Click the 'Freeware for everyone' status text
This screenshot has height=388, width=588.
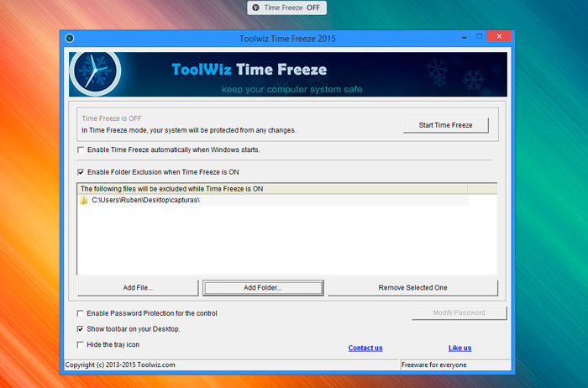[x=434, y=364]
